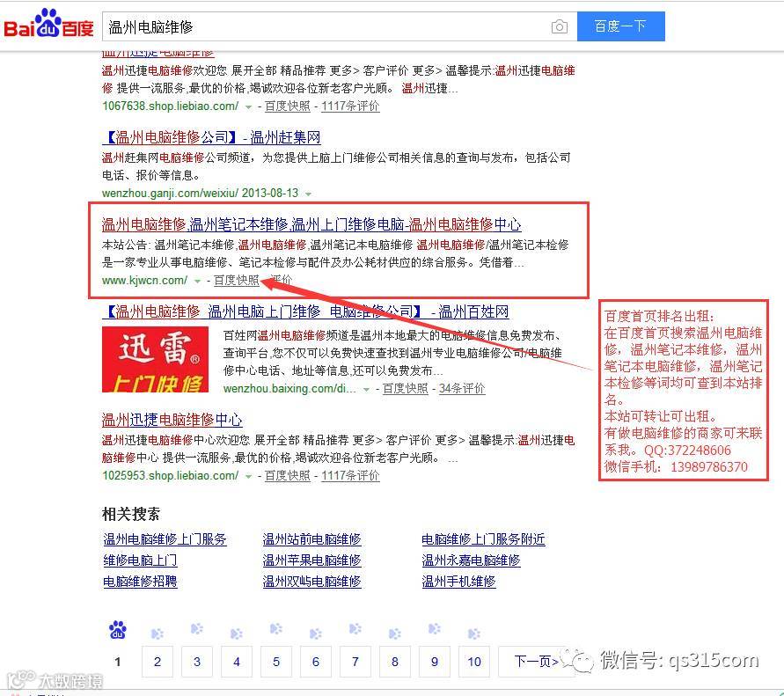Select related search 温州苹果电脑维修
This screenshot has height=696, width=784.
point(311,560)
